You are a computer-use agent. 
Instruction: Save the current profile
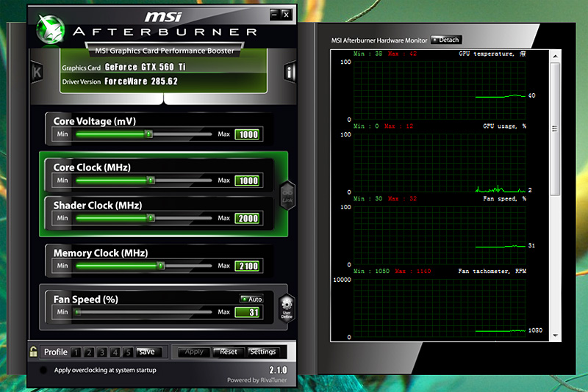tap(149, 352)
